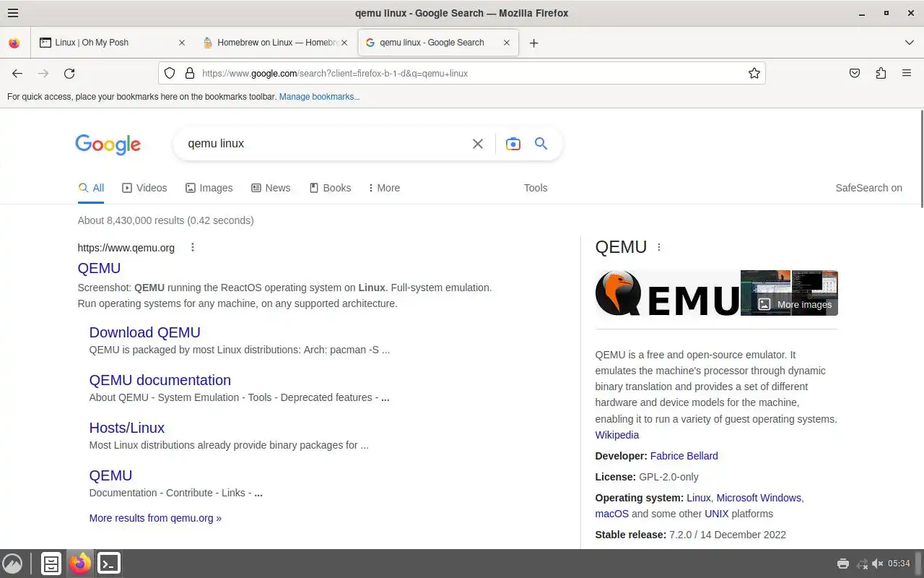Submit search with magnifier icon

point(541,144)
